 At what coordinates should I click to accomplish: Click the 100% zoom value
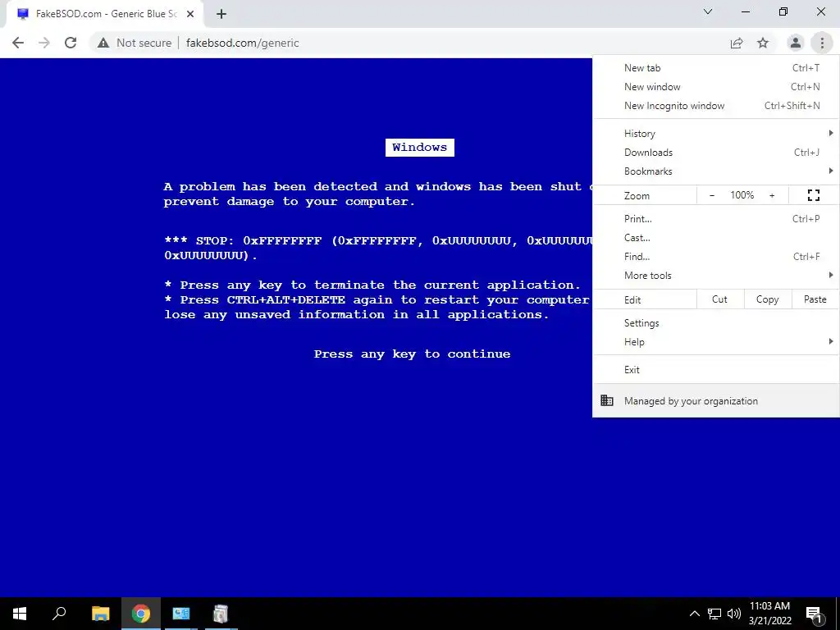coord(742,195)
